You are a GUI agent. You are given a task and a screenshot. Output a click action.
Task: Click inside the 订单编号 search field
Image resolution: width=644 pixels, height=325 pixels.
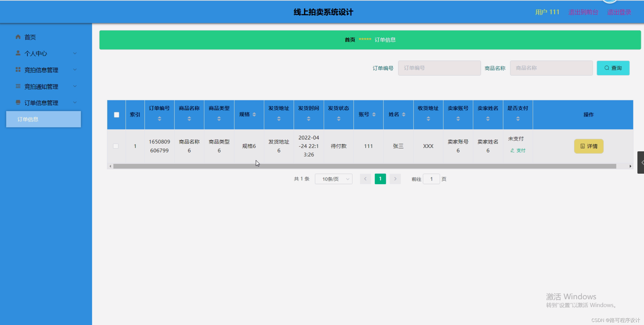[439, 68]
